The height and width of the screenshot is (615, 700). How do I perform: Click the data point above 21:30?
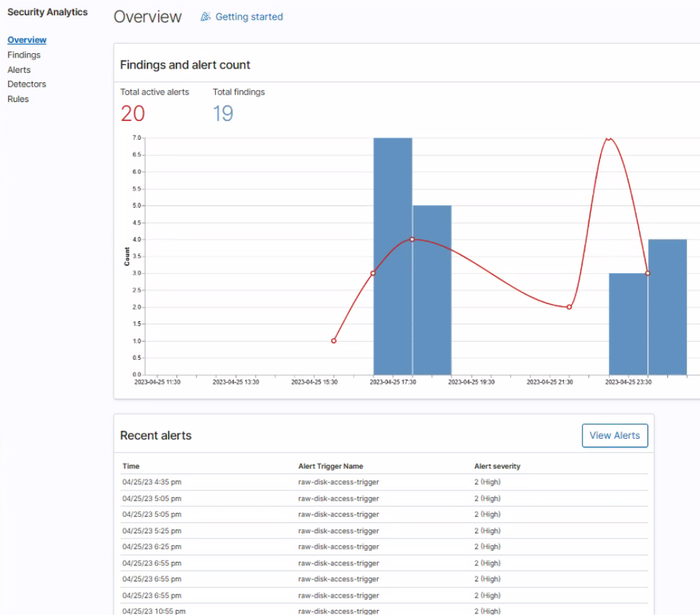(569, 307)
